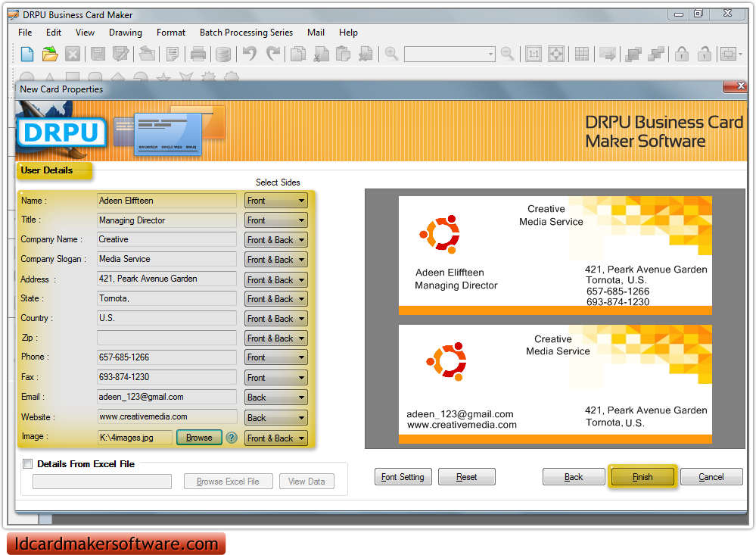Open the Select Sides dropdown for Phone
Screen dimensions: 756x555
coord(275,357)
